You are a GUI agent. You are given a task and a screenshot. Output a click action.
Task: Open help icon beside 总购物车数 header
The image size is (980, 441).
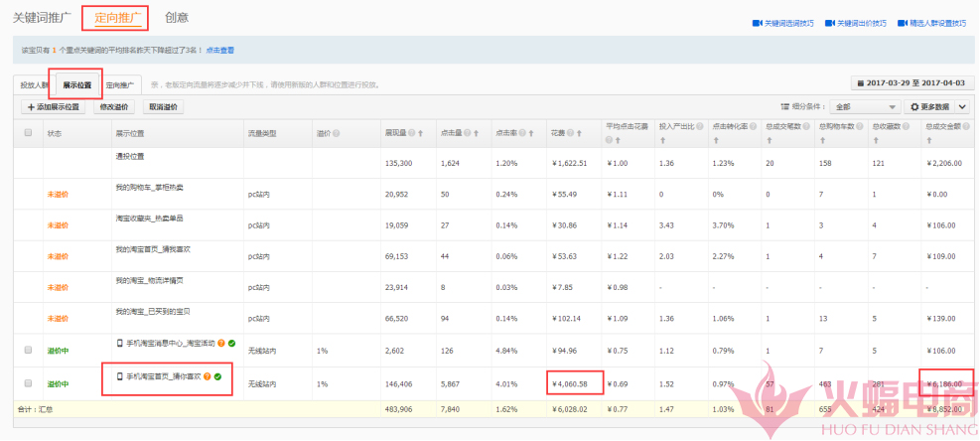click(860, 127)
